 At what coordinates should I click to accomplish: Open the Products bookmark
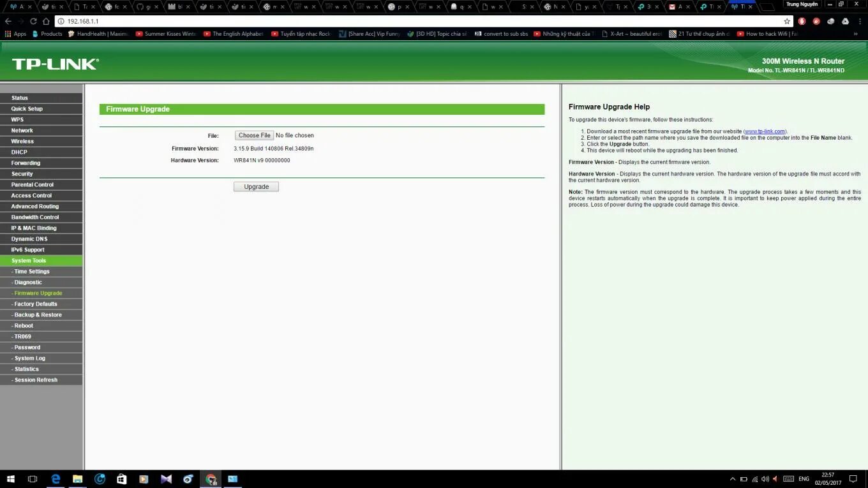pos(47,34)
